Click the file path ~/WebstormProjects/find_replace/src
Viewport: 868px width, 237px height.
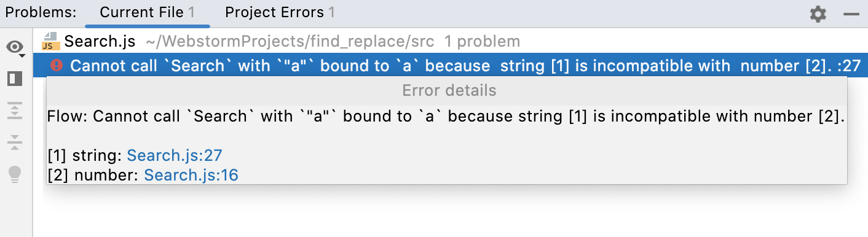point(291,42)
